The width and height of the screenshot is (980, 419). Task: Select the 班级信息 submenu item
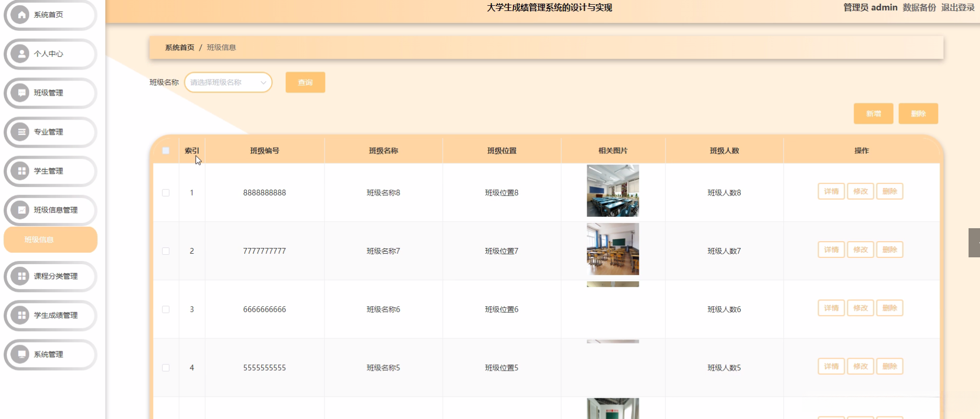click(x=50, y=240)
